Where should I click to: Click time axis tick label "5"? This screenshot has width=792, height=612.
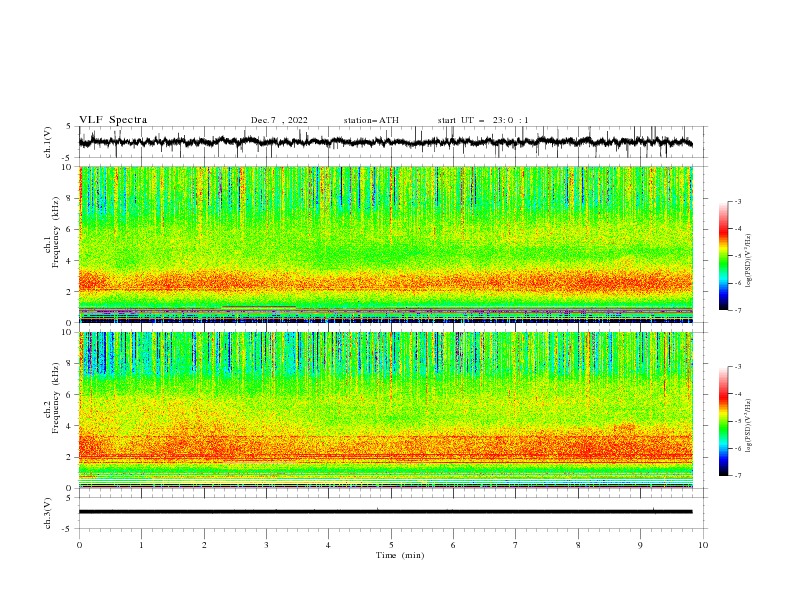[391, 545]
